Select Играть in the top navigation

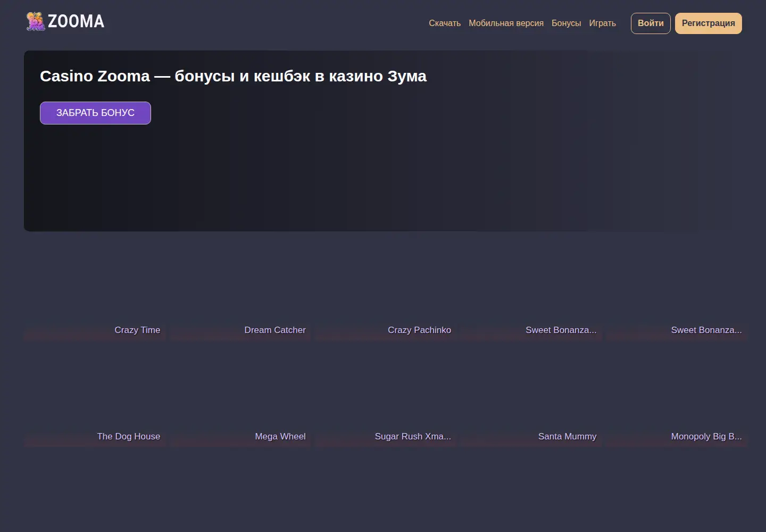pos(602,23)
